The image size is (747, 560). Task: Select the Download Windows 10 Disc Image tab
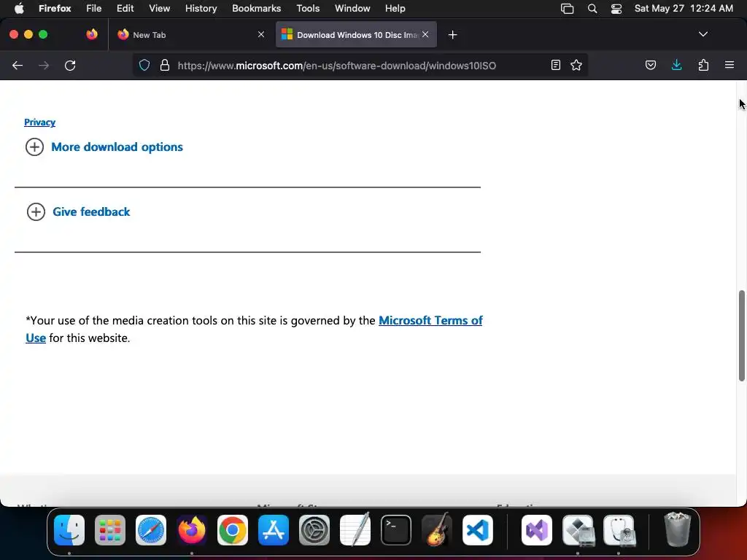click(356, 34)
